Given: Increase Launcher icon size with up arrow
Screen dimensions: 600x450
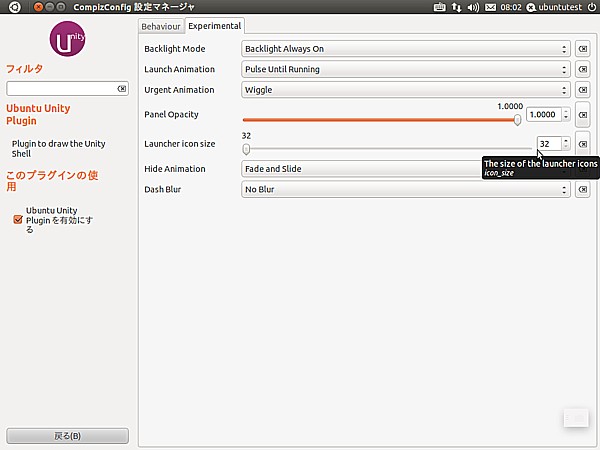Looking at the screenshot, I should coord(566,140).
